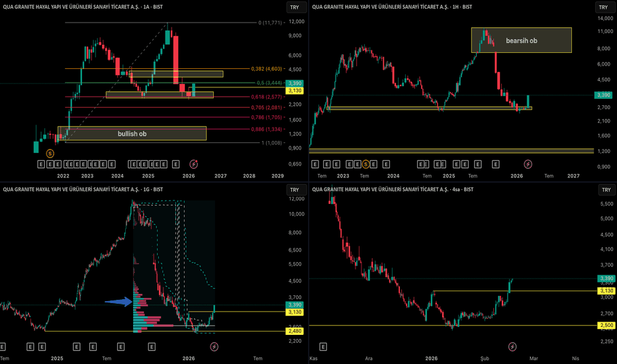Screen dimensions: 617x364
Task: Click the QUA Granite 1H BIST chart title
Action: pos(392,7)
